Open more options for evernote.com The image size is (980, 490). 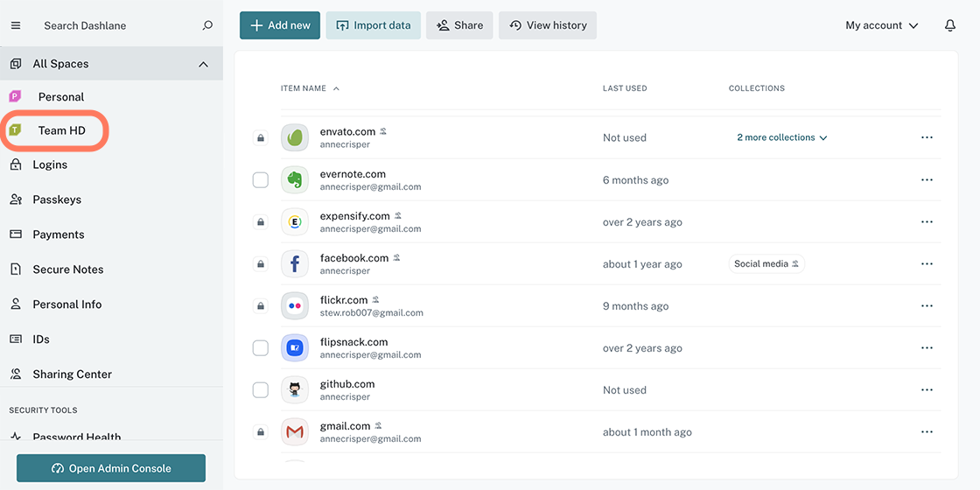pos(927,180)
